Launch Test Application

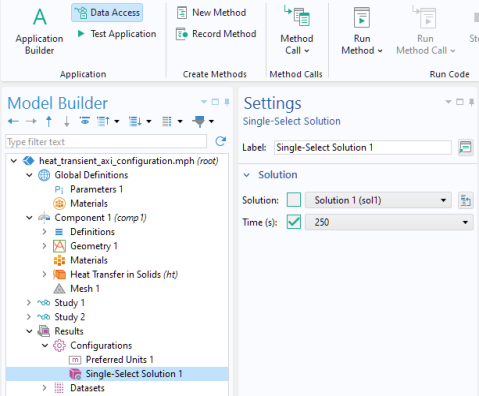point(117,34)
